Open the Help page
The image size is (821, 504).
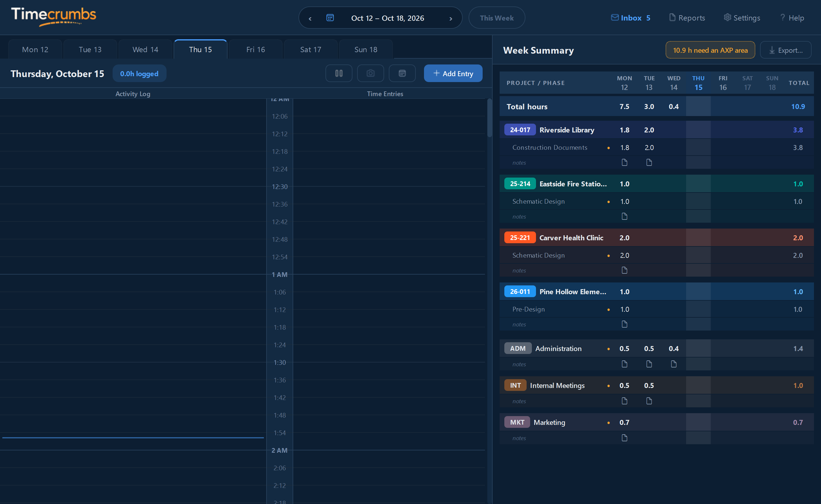[x=792, y=18]
